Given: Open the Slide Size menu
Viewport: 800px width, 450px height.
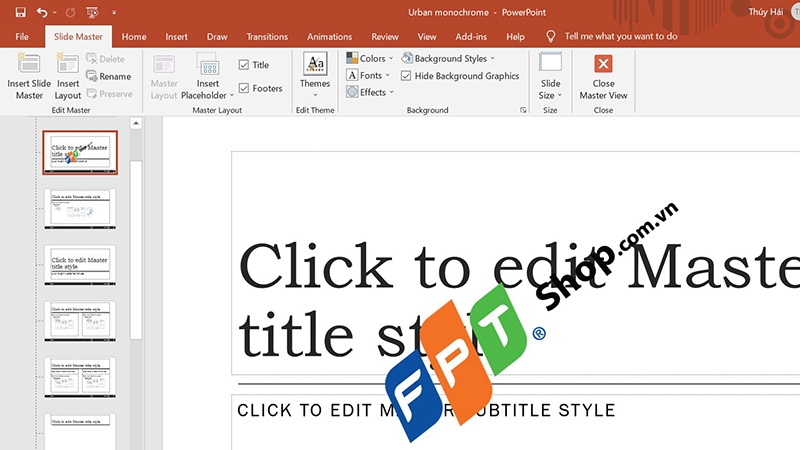Looking at the screenshot, I should [550, 77].
